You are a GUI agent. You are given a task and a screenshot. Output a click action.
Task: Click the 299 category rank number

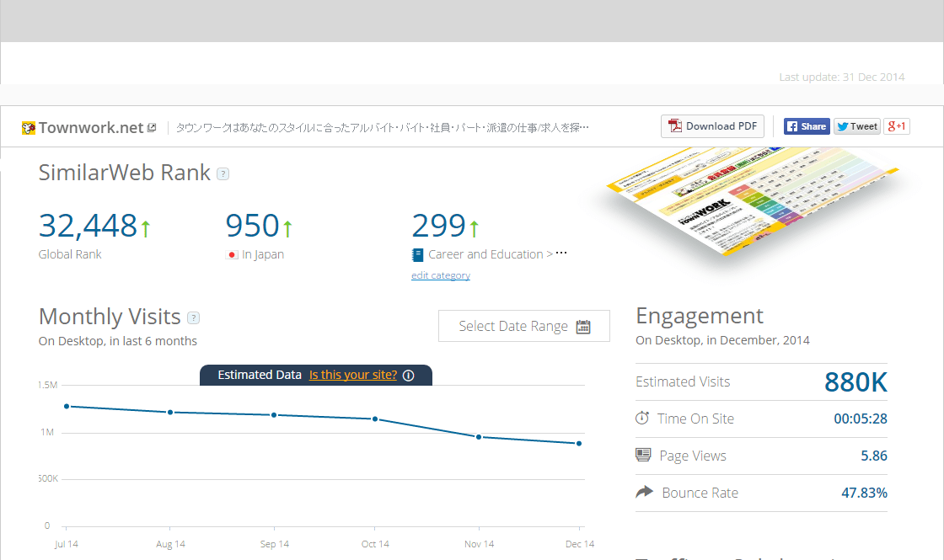coord(439,227)
